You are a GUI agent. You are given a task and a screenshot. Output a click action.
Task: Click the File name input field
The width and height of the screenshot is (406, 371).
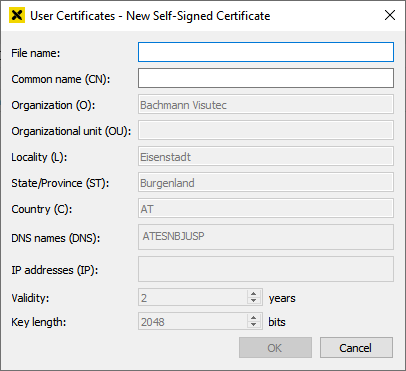point(266,52)
